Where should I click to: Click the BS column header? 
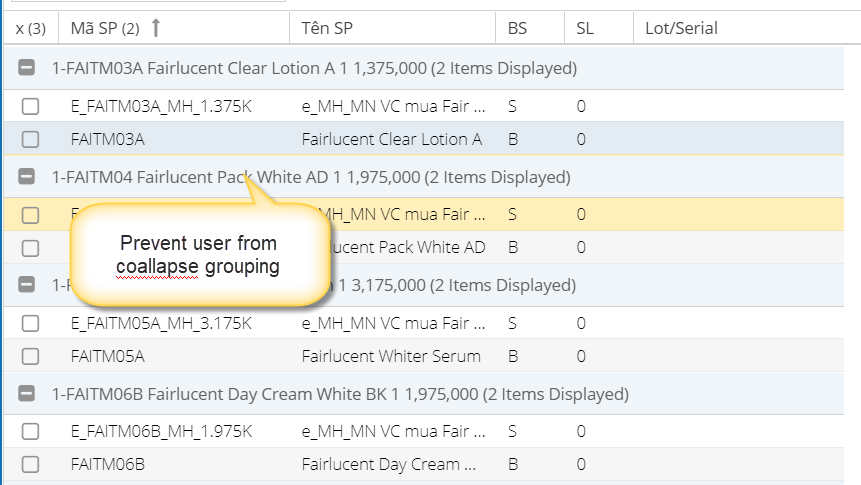coord(517,29)
